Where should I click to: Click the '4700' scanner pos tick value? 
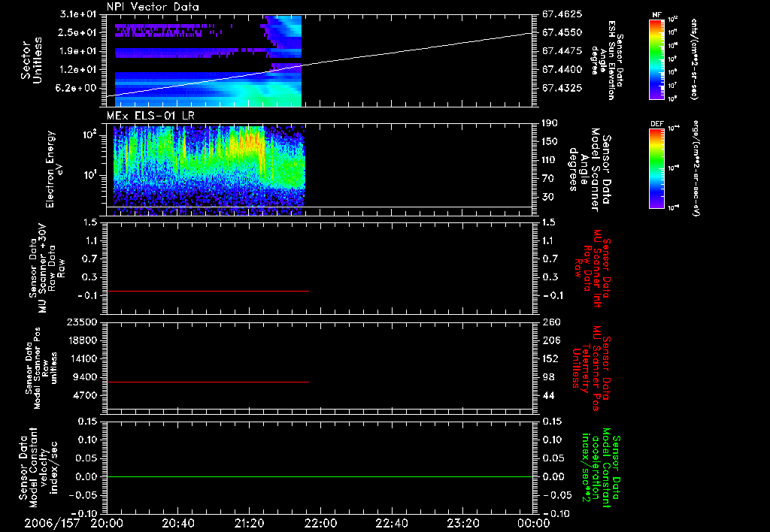tap(86, 395)
